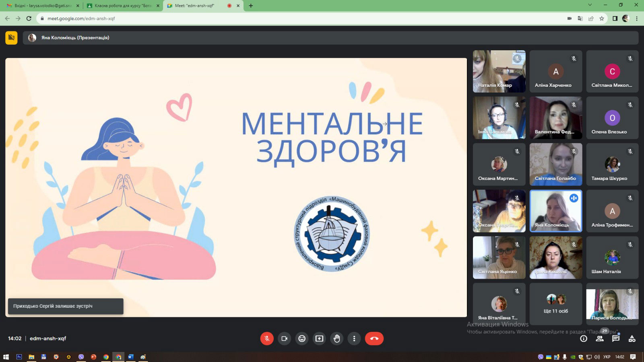644x362 pixels.
Task: Close the Meet edm-ansh-xqf tab
Action: pyautogui.click(x=238, y=6)
